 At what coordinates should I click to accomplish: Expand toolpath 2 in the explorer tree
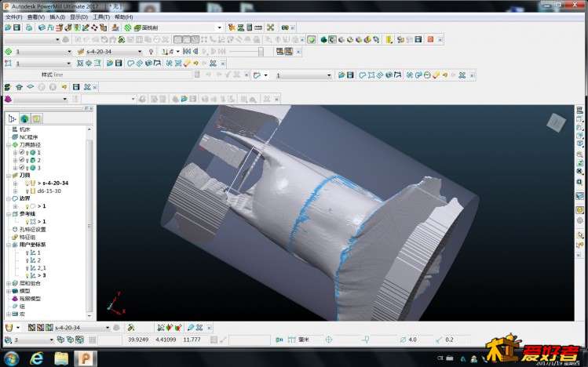[16, 160]
